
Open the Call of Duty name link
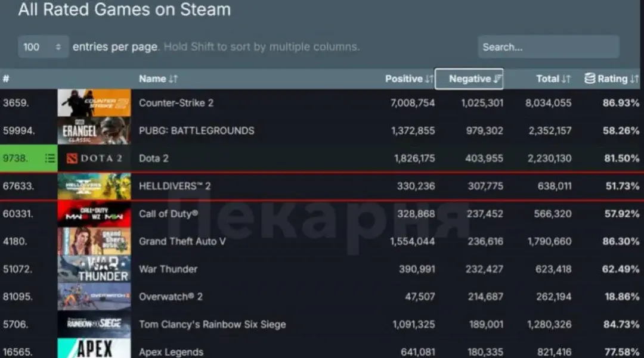168,214
